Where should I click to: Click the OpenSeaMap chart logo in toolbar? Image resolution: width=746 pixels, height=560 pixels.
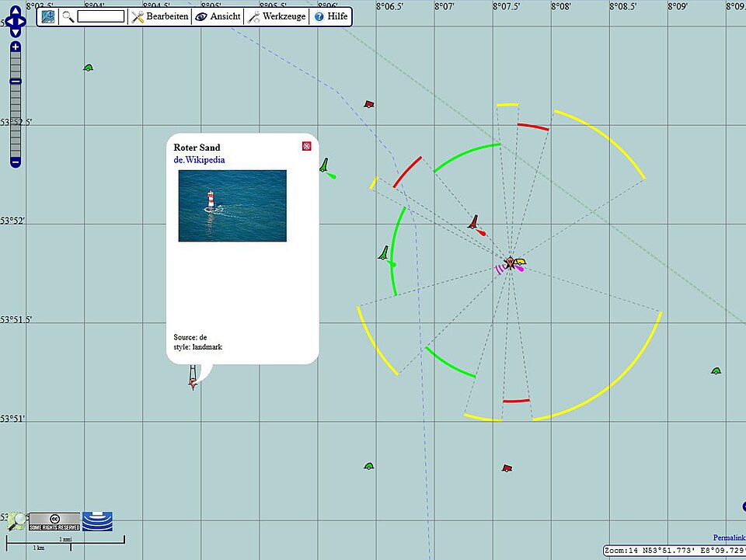tap(48, 16)
